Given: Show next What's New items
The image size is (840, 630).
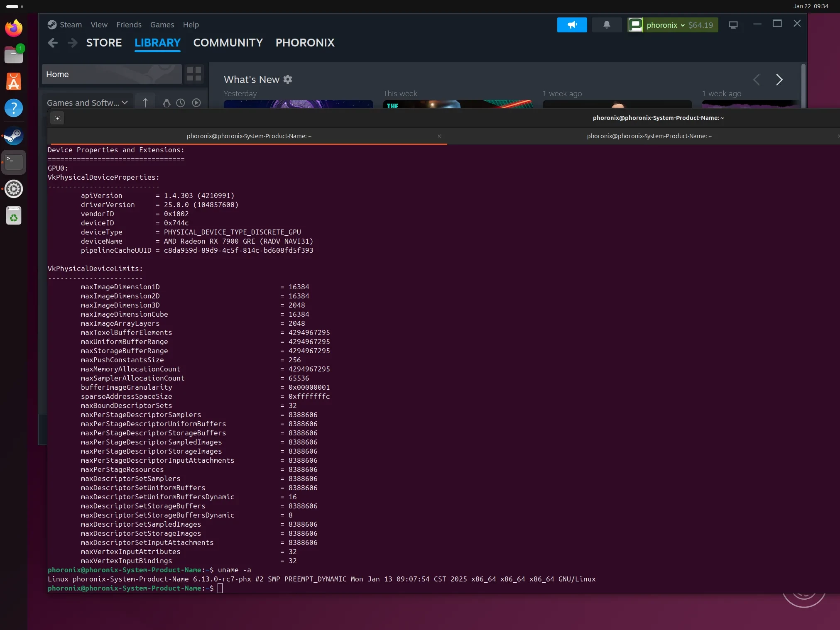Looking at the screenshot, I should click(x=779, y=80).
